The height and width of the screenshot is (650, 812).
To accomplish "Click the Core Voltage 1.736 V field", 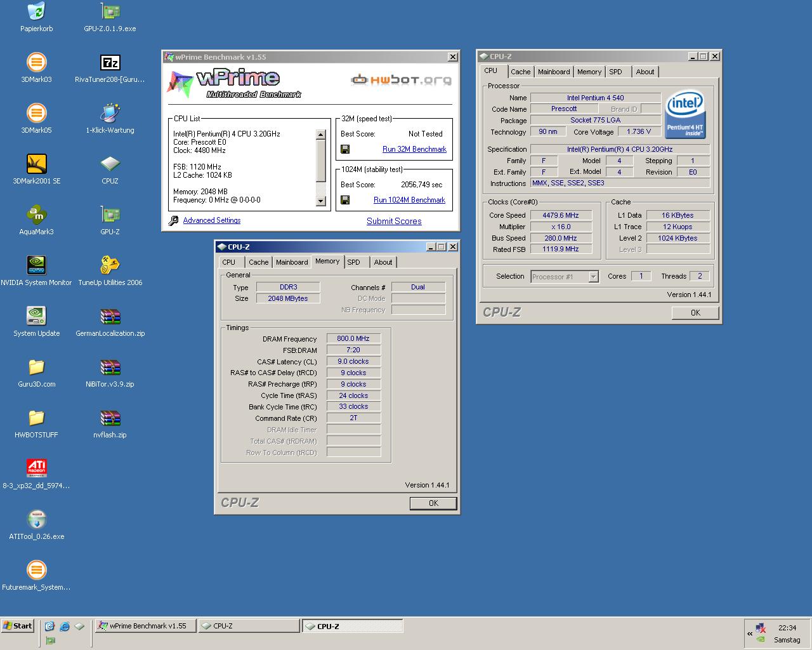I will point(639,132).
